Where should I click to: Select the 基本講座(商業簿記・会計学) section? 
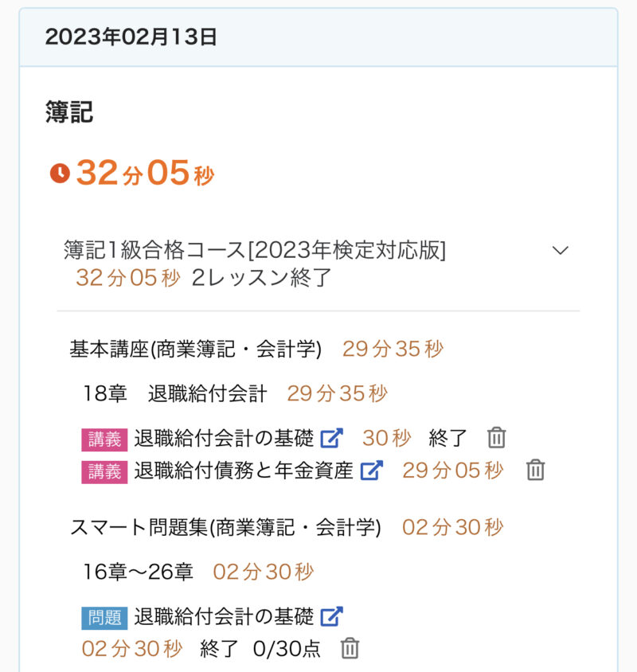pyautogui.click(x=195, y=349)
